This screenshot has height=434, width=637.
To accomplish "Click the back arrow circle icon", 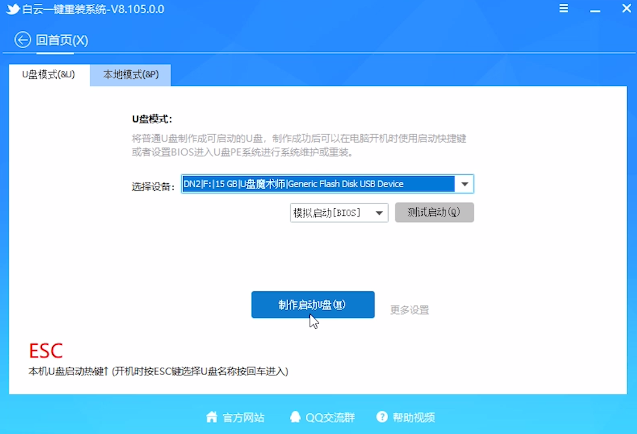I will (23, 40).
